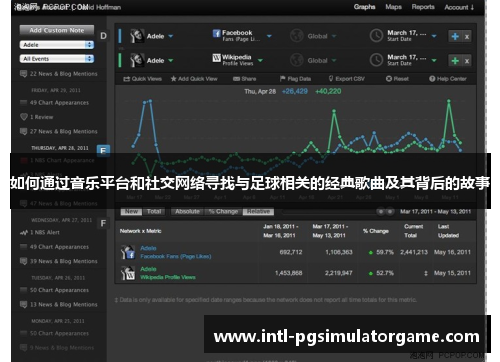Click 49 Chart Appearances under Friday Apr 29
Screen dimensions: 500x362
tap(55, 103)
